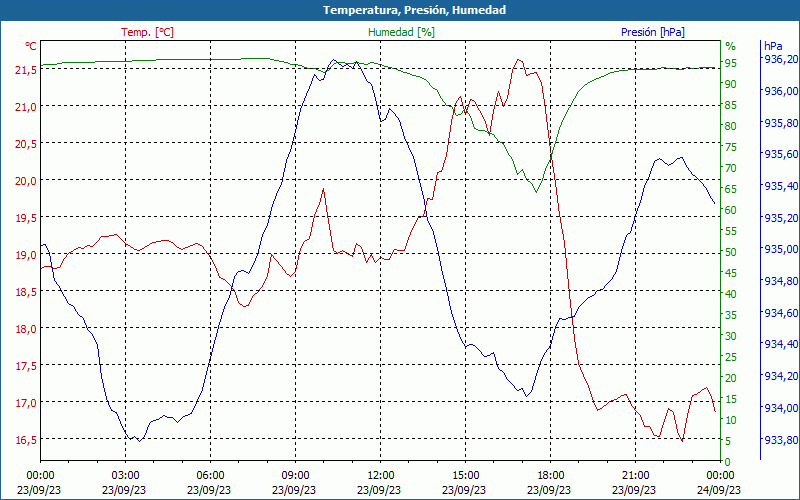Click the green '%' axis unit label
This screenshot has width=800, height=500.
tap(731, 46)
